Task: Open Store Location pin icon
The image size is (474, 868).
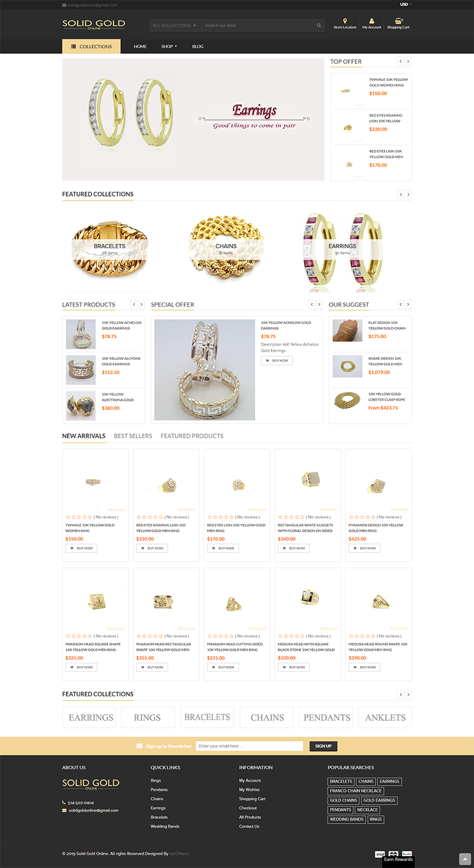Action: [x=345, y=21]
